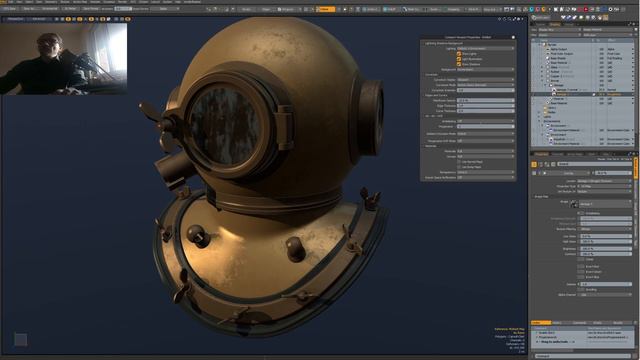Enable the Show Lights checkbox
The image size is (640, 360).
(x=459, y=53)
